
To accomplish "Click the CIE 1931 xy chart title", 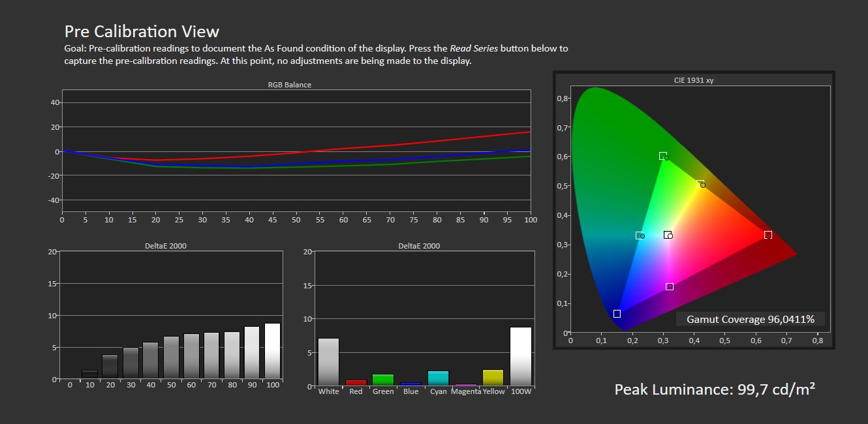I will [694, 80].
